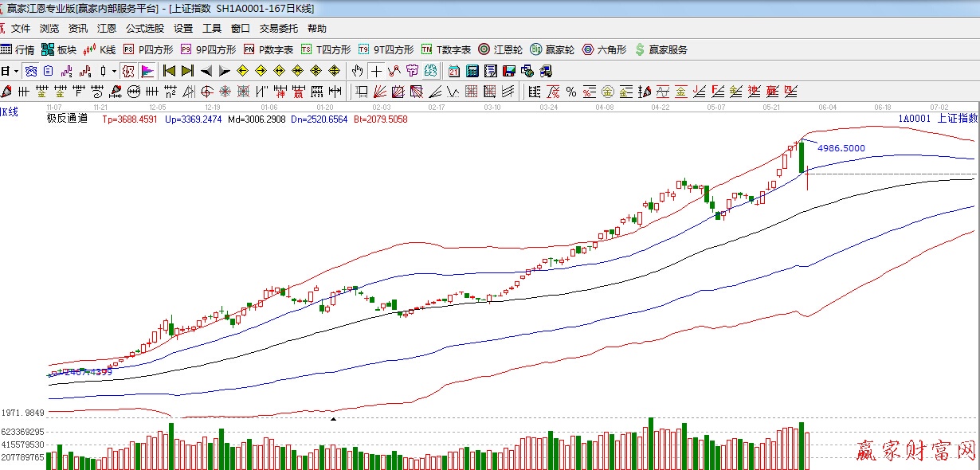The image size is (980, 470).
Task: Open the 江恩 menu
Action: (x=107, y=29)
